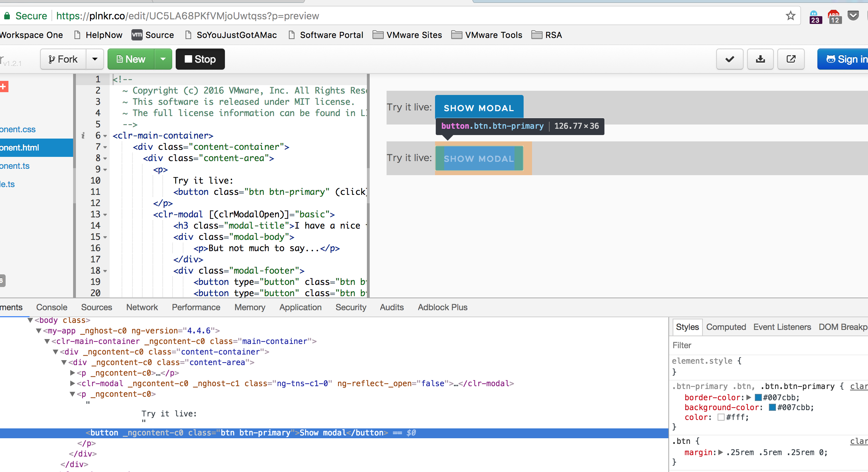Open preview in separate window icon
Screen dimensions: 868x472
click(x=791, y=59)
